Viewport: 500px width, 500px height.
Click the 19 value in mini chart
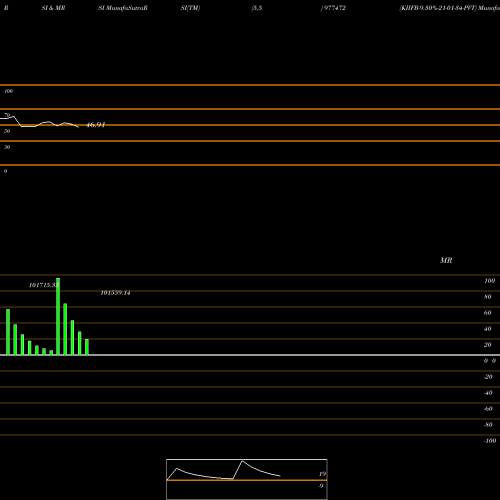322,474
